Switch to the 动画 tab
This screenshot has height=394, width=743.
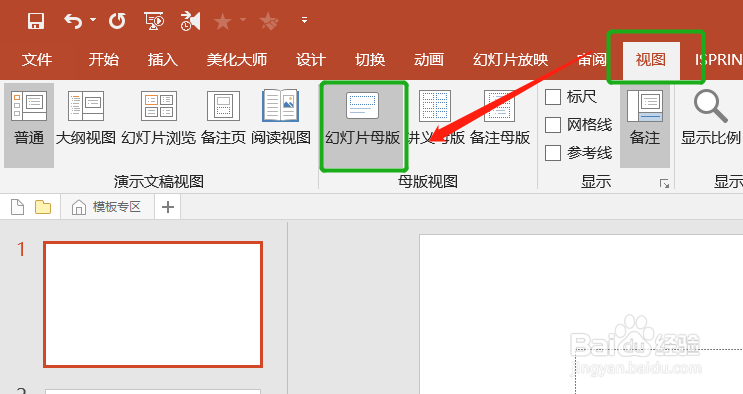(x=429, y=60)
